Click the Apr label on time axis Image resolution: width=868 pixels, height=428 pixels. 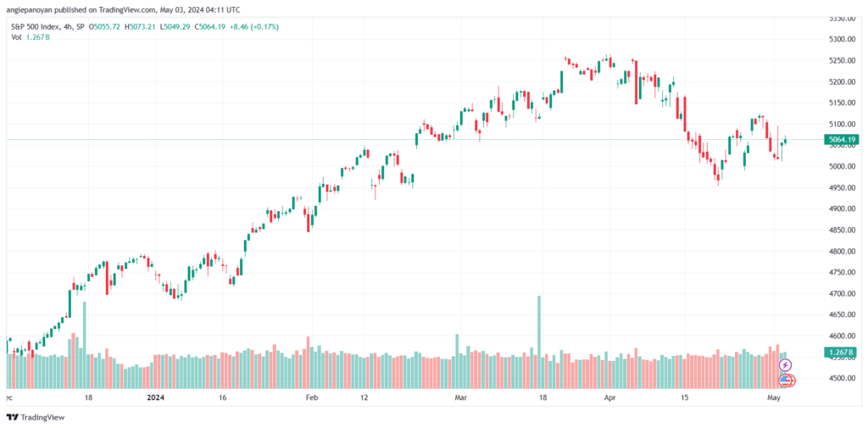pyautogui.click(x=609, y=397)
